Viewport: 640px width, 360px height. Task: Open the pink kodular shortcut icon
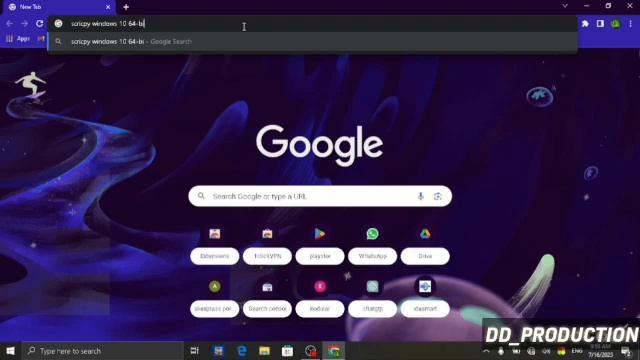[320, 287]
